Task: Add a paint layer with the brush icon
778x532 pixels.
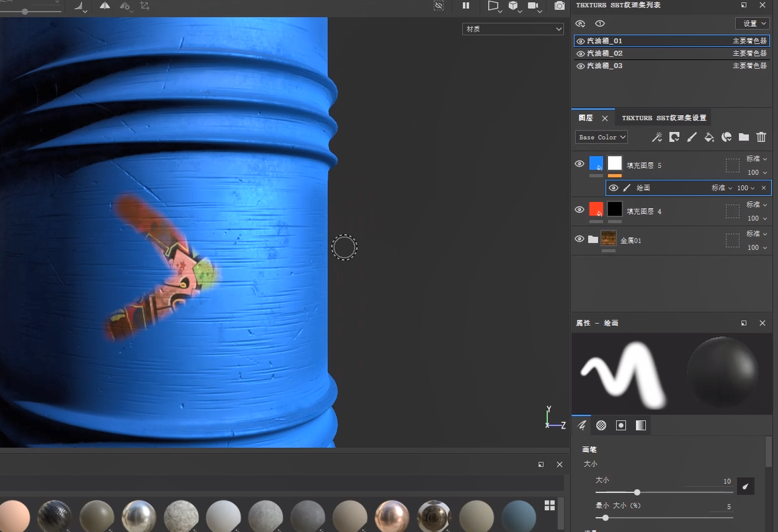Action: point(692,137)
